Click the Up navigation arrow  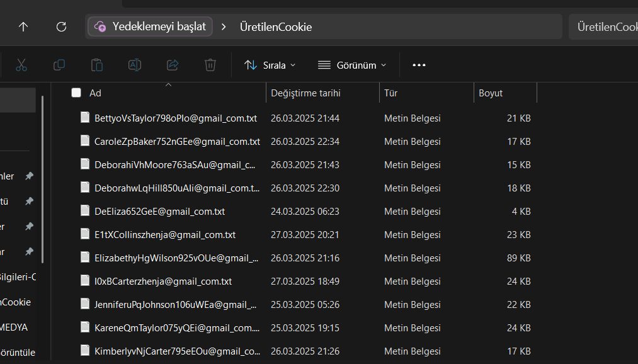[23, 27]
